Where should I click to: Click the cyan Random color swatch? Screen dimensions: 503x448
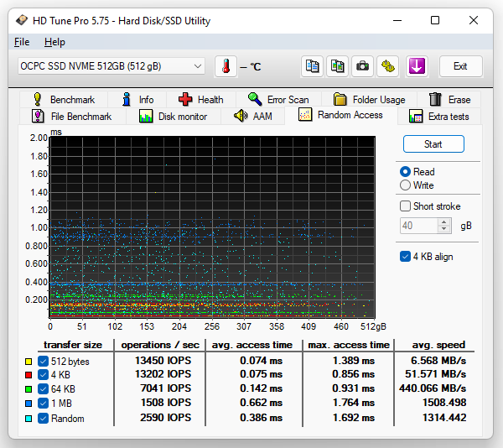tap(29, 419)
